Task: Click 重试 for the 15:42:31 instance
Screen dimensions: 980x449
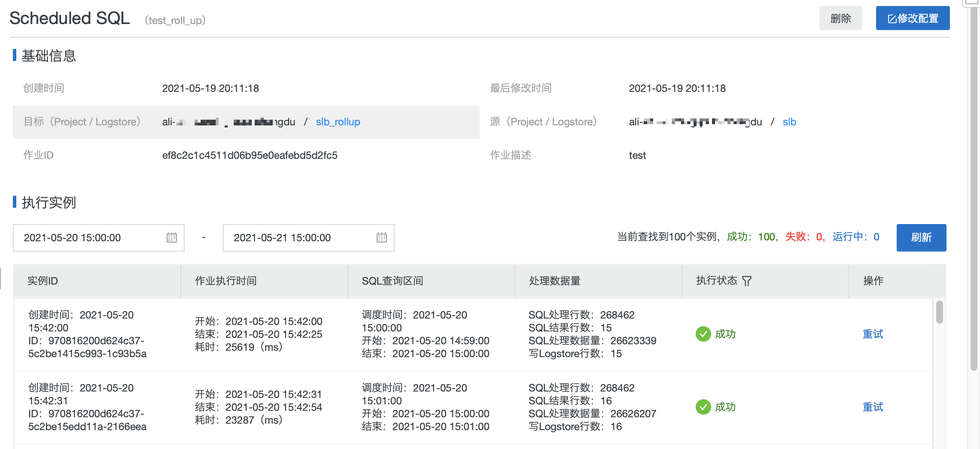Action: point(873,407)
